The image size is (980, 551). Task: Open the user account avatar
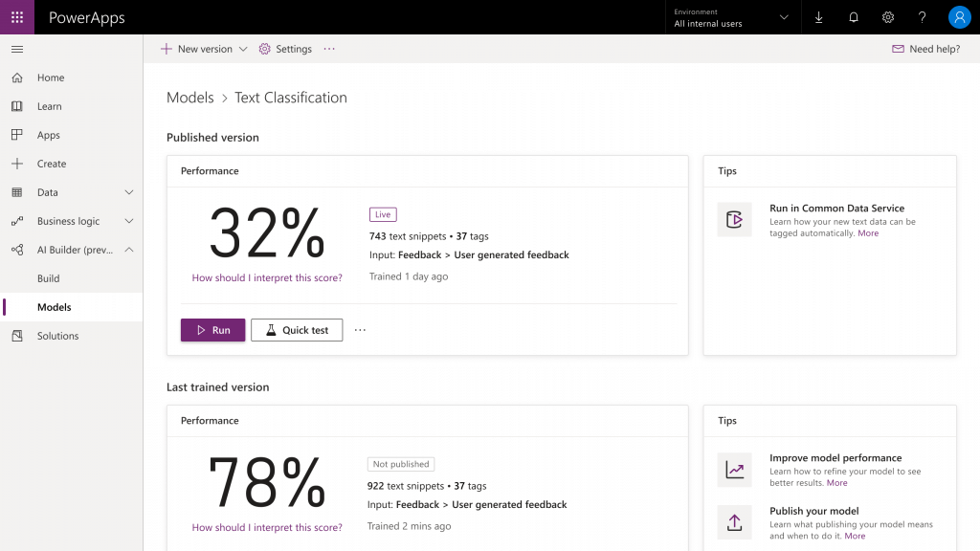pyautogui.click(x=959, y=17)
